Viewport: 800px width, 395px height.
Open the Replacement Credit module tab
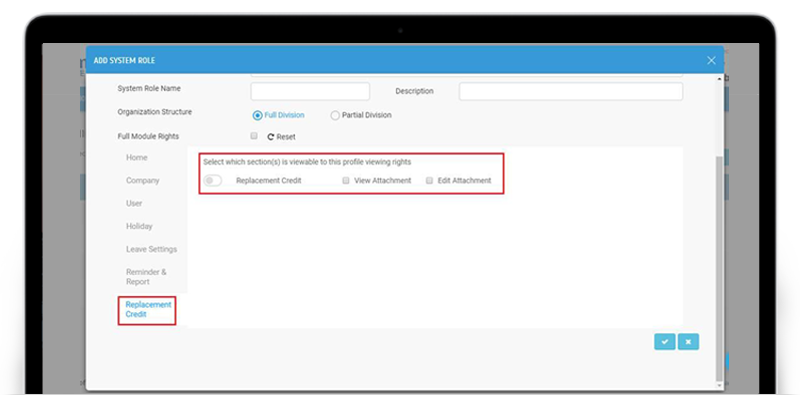(x=147, y=310)
